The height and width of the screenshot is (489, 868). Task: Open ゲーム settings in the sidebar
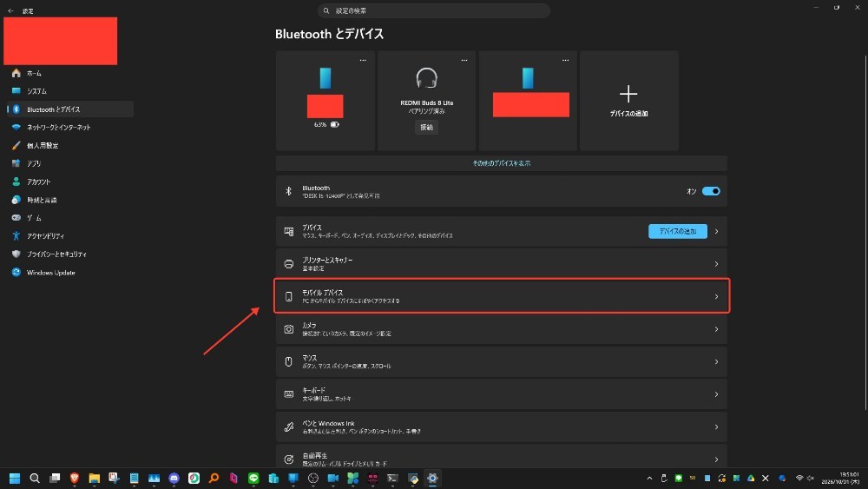[x=69, y=218]
